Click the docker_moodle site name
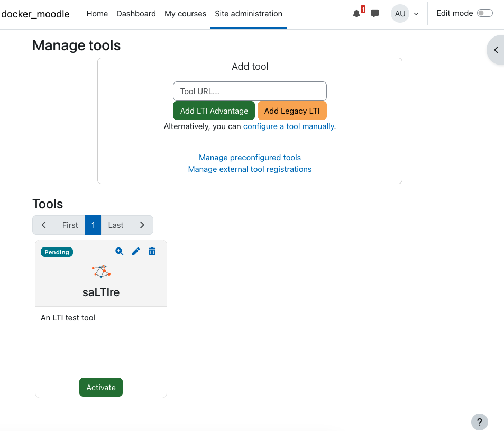504x431 pixels. [35, 14]
